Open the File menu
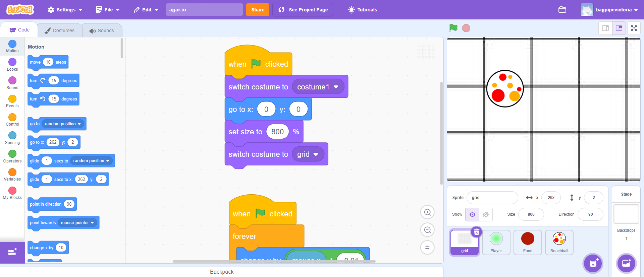The height and width of the screenshot is (277, 644). pos(108,10)
